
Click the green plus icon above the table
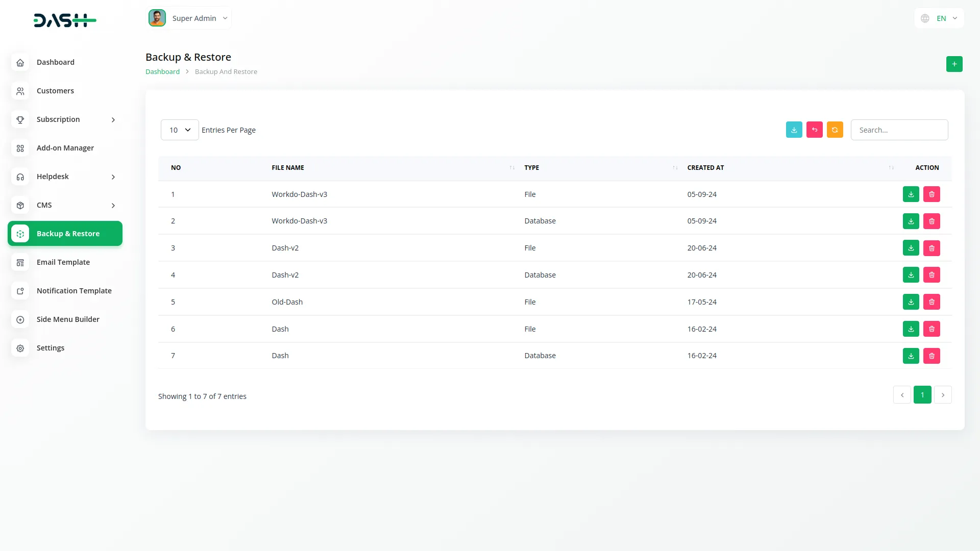954,64
